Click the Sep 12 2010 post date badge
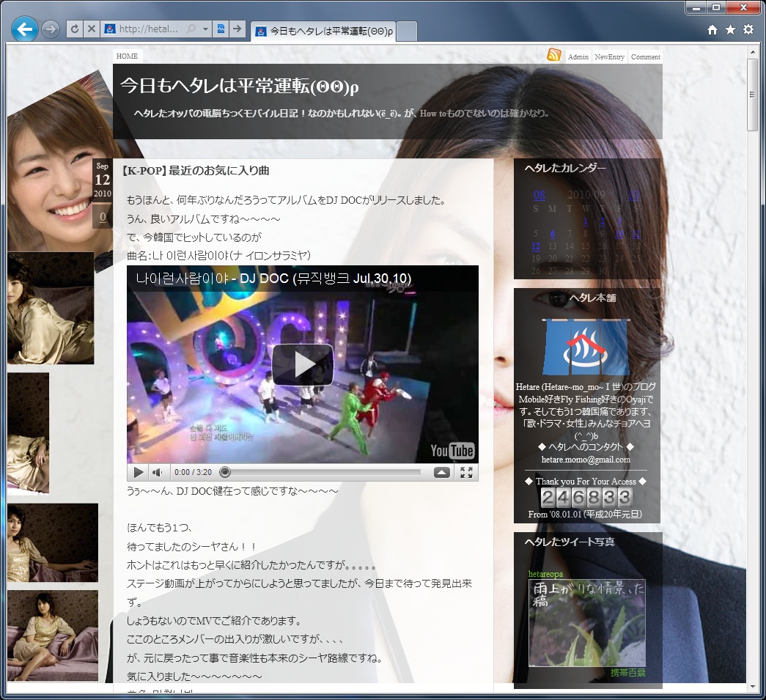Viewport: 766px width, 700px height. click(x=102, y=180)
